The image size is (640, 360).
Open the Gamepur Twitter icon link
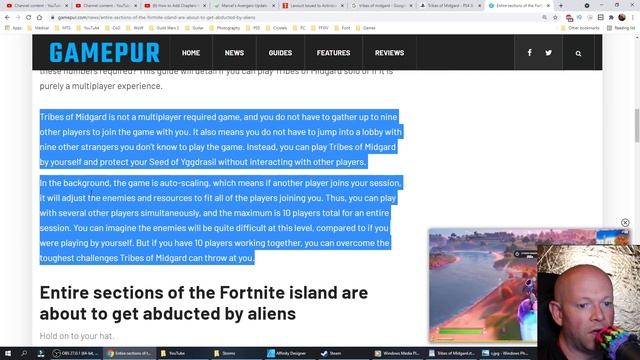click(549, 53)
